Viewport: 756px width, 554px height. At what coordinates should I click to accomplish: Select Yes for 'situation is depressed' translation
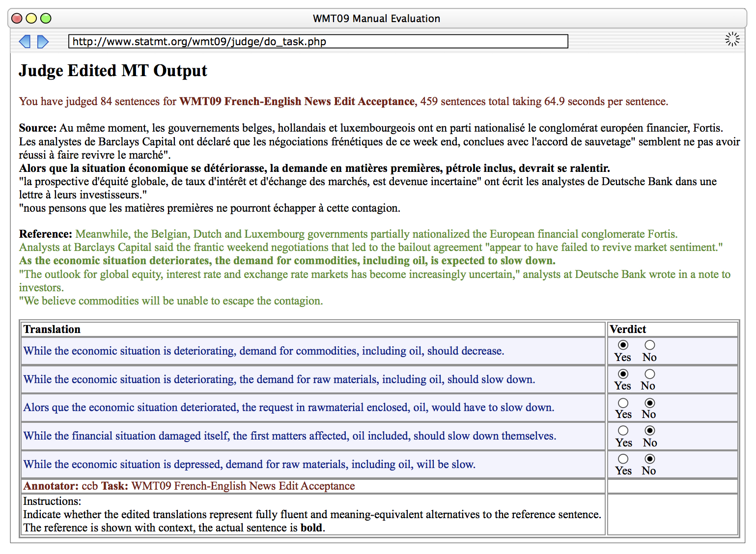[x=623, y=459]
